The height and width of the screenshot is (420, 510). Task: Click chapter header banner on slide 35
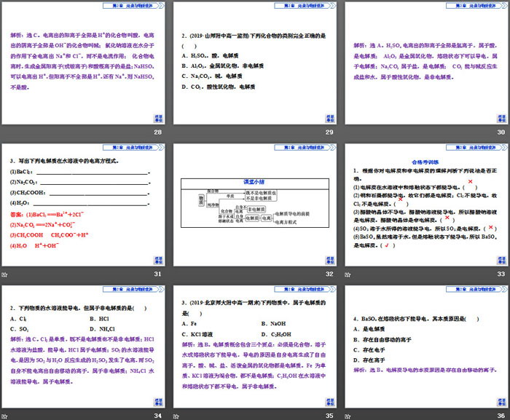(x=305, y=289)
